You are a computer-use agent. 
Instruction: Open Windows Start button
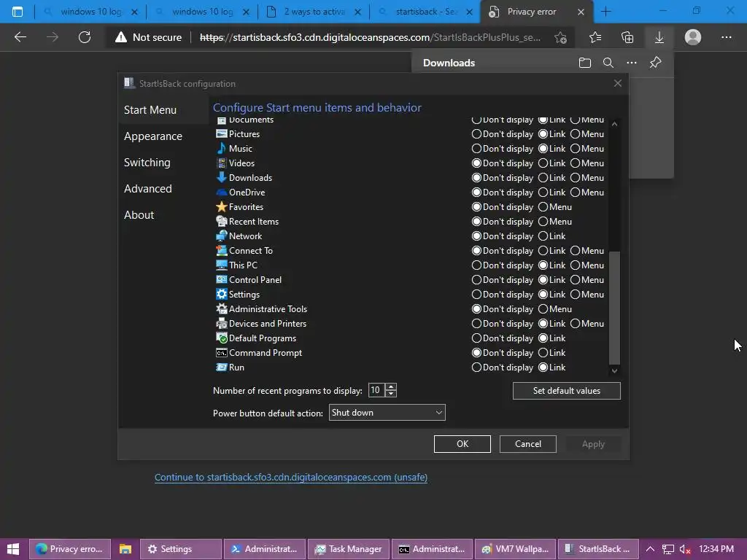[x=13, y=549]
